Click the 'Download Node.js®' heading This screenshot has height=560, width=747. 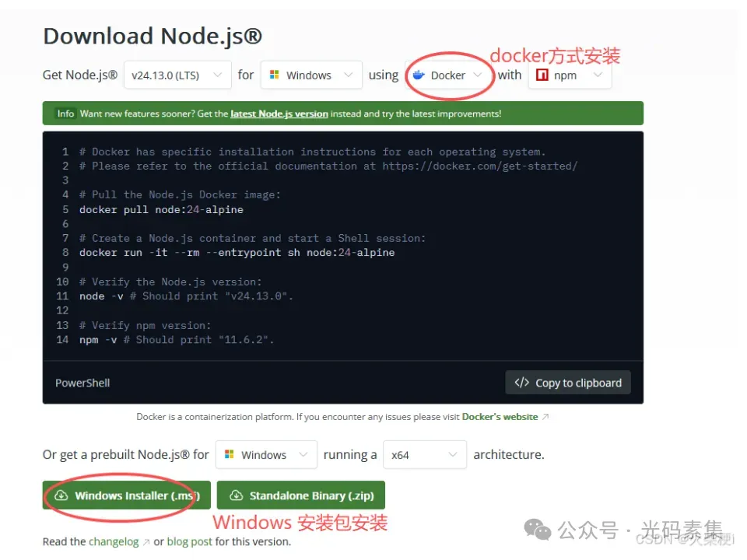coord(153,37)
